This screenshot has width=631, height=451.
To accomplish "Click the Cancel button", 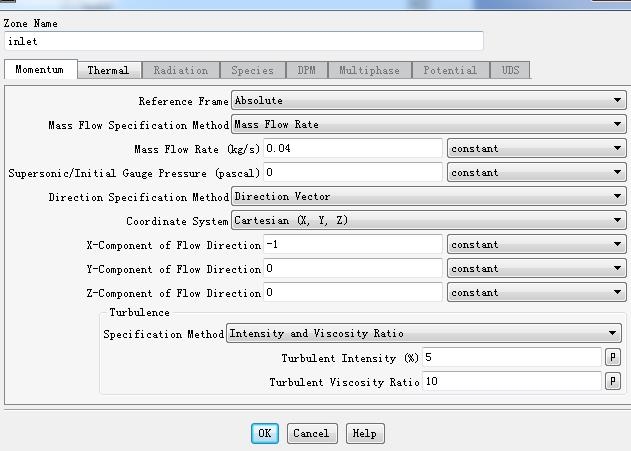I will point(310,433).
